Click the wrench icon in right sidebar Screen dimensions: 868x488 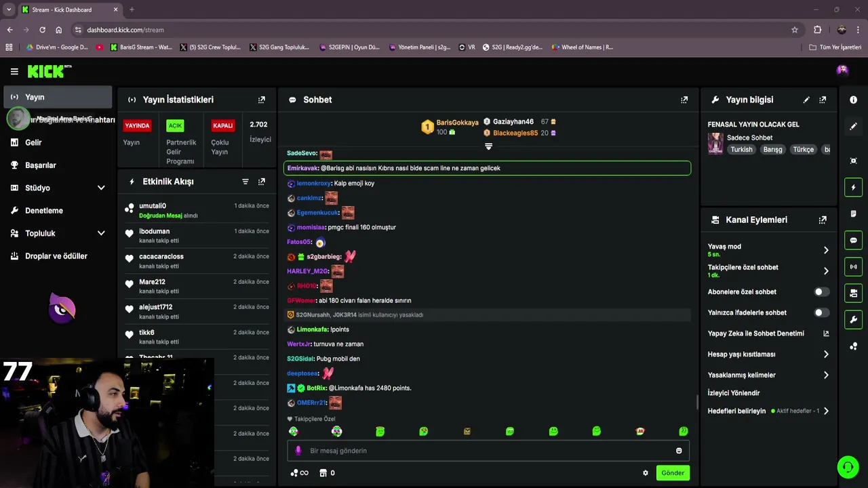pyautogui.click(x=853, y=319)
